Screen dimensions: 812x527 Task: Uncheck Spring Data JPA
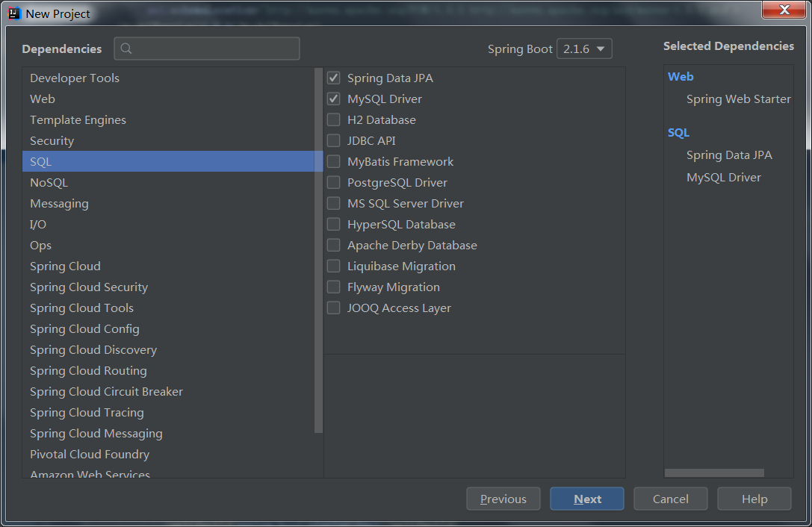(333, 78)
